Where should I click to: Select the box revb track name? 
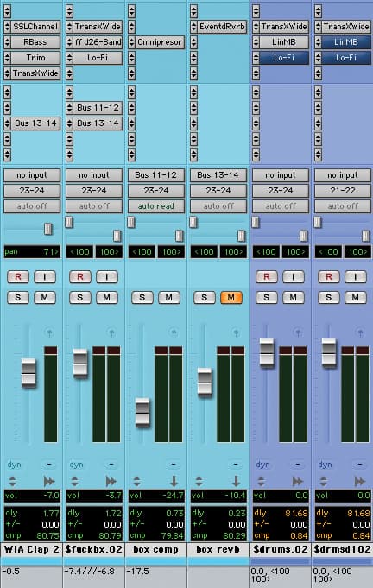(218, 550)
